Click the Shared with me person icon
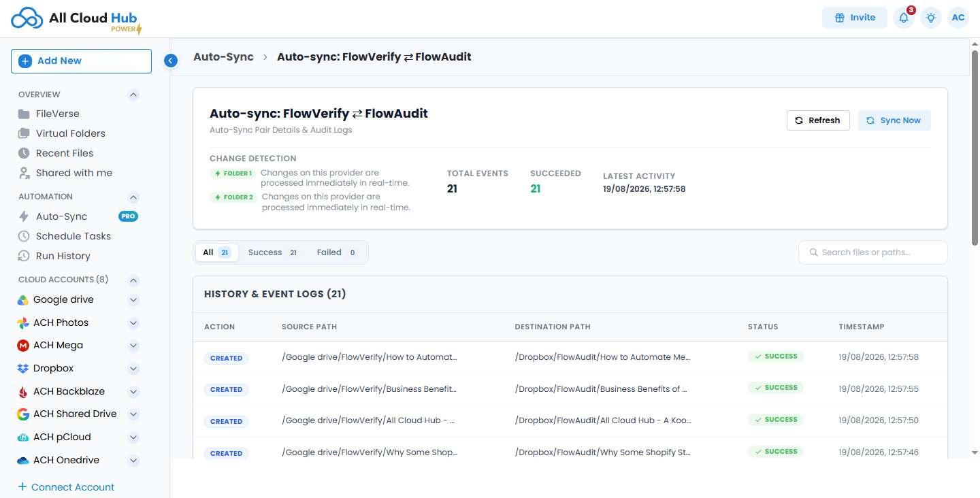 (x=24, y=173)
